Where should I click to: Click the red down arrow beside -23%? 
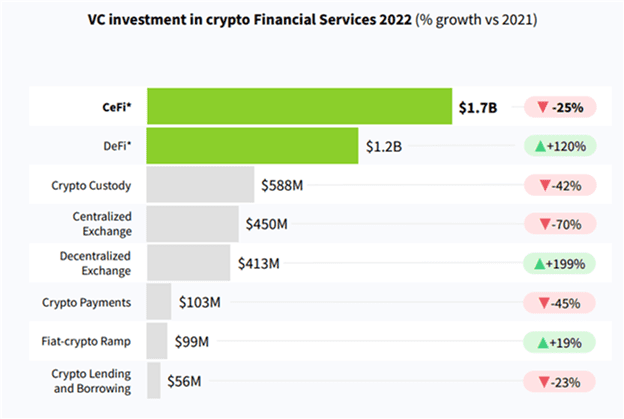(x=543, y=380)
